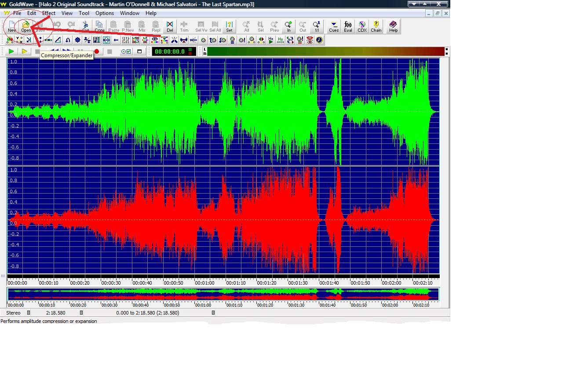Click the 00:01:00 mark on main timeline
The height and width of the screenshot is (392, 573).
click(204, 282)
